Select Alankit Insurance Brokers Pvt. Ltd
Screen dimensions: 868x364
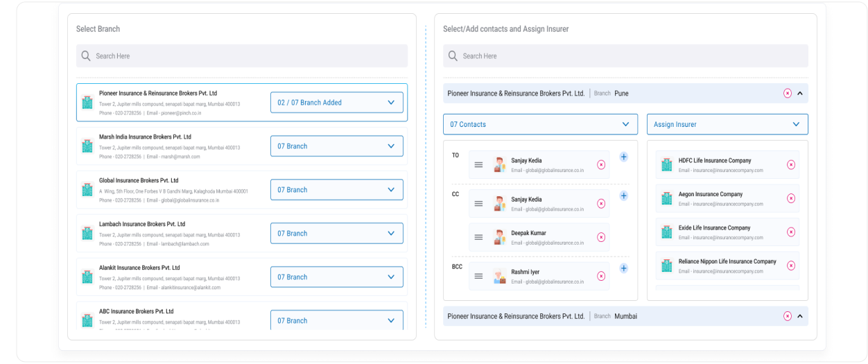[x=242, y=277]
